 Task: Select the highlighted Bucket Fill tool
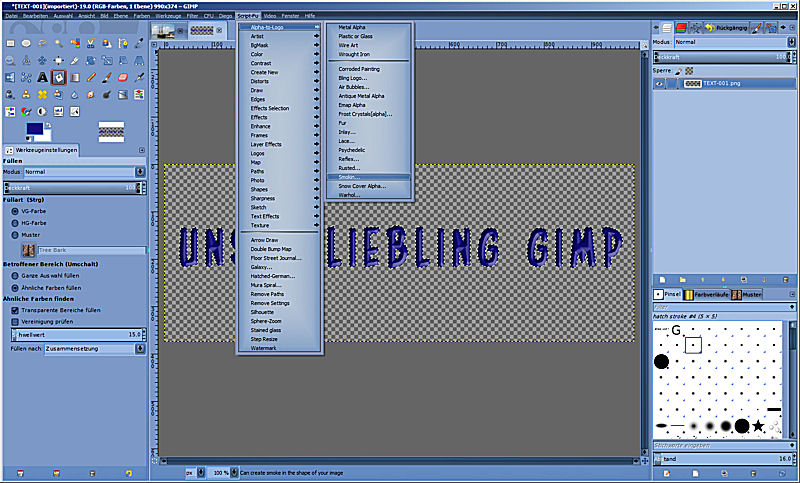click(59, 78)
